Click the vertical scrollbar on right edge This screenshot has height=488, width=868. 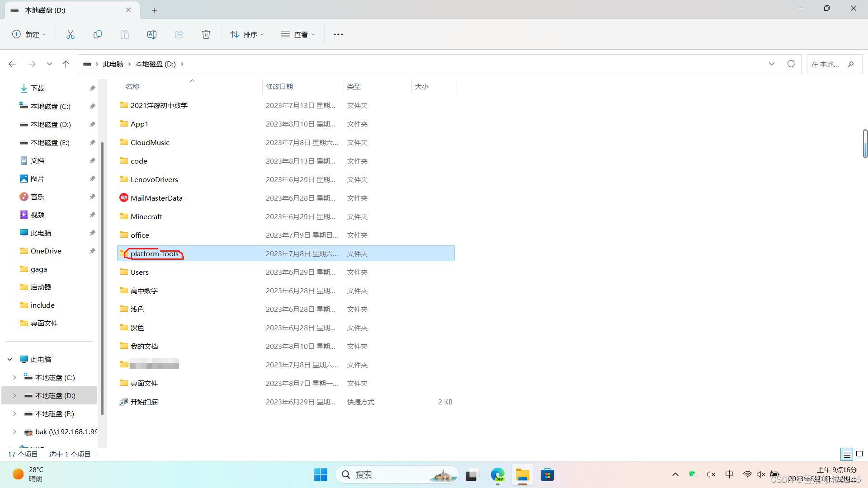click(865, 144)
